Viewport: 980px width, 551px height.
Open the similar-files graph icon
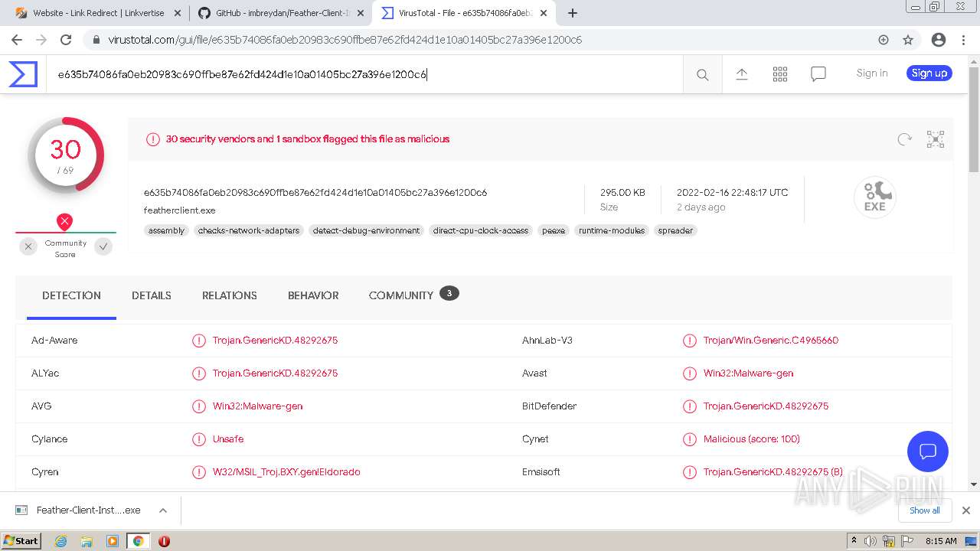pos(936,139)
